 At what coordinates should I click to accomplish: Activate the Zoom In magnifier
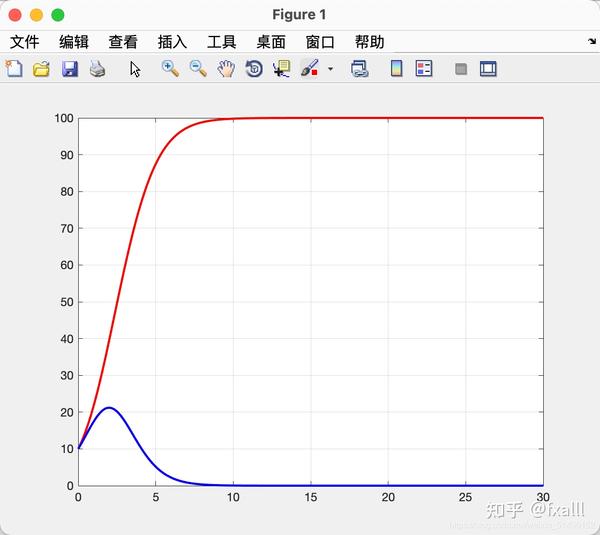[170, 69]
